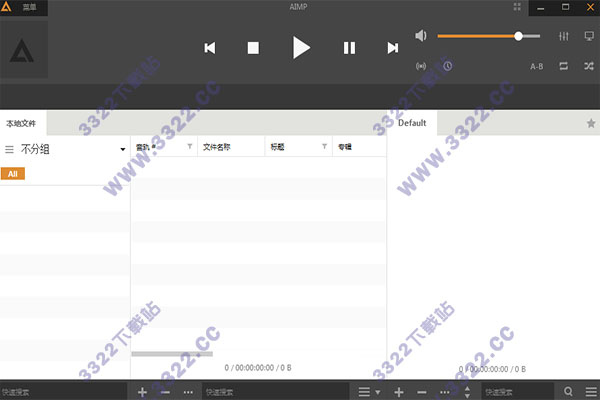The height and width of the screenshot is (400, 600).
Task: Stop playback
Action: tap(253, 48)
